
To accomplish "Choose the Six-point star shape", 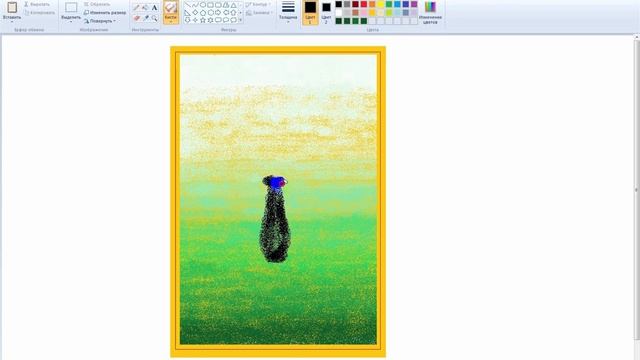I will click(211, 20).
